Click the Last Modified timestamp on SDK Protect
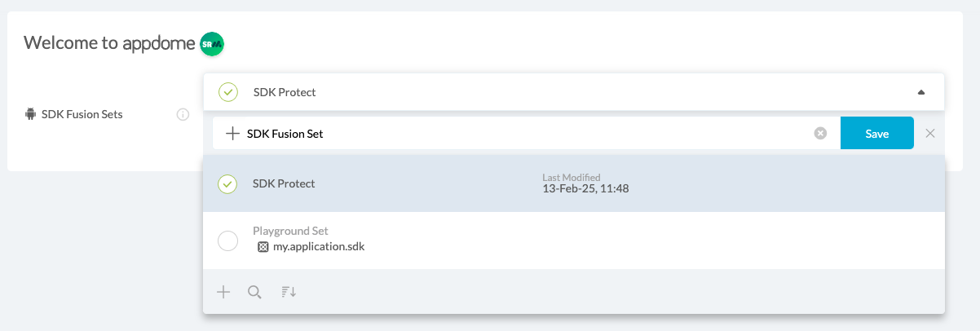Image resolution: width=980 pixels, height=331 pixels. pos(585,188)
